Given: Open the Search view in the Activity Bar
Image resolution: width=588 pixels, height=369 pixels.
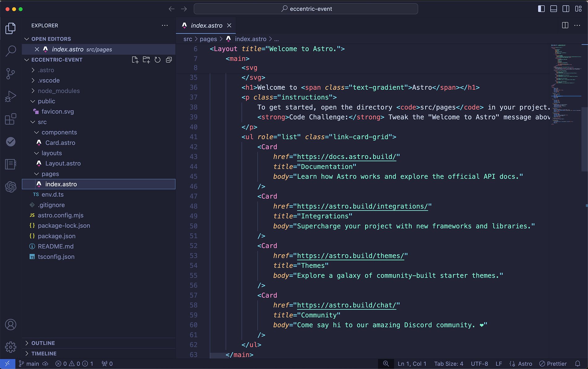Looking at the screenshot, I should click(x=11, y=51).
